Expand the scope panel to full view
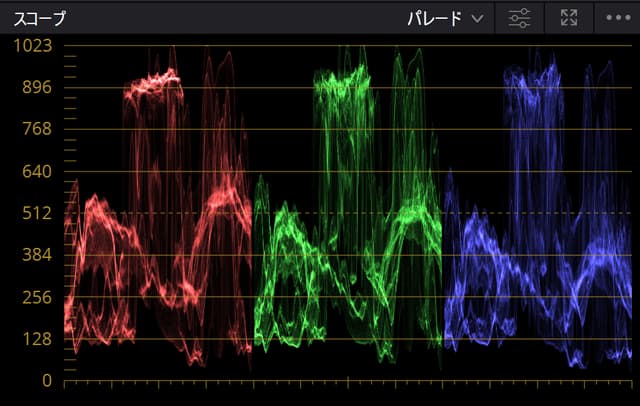Image resolution: width=640 pixels, height=406 pixels. [569, 18]
